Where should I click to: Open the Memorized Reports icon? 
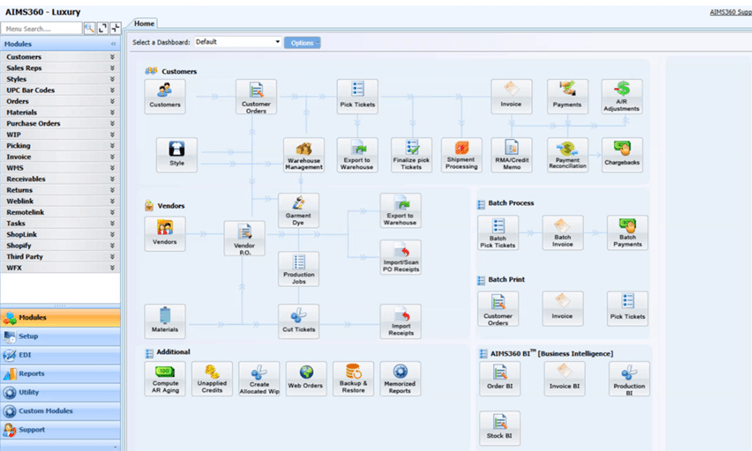pos(400,379)
